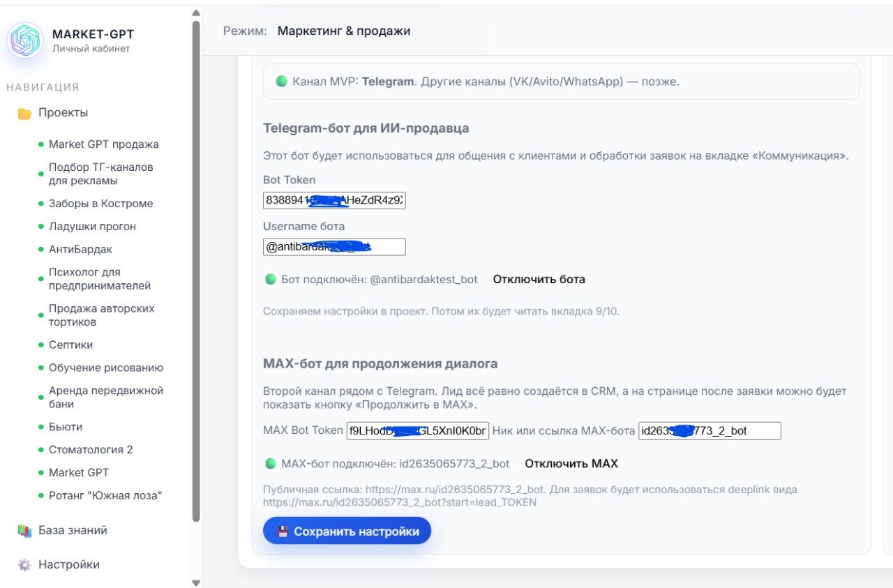Click the База знаний books icon

24,531
